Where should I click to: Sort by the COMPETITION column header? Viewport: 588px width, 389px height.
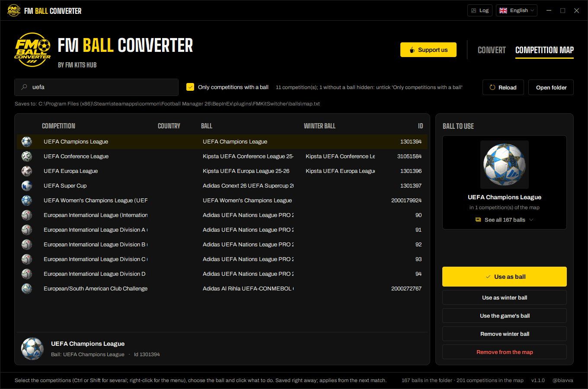click(x=58, y=126)
